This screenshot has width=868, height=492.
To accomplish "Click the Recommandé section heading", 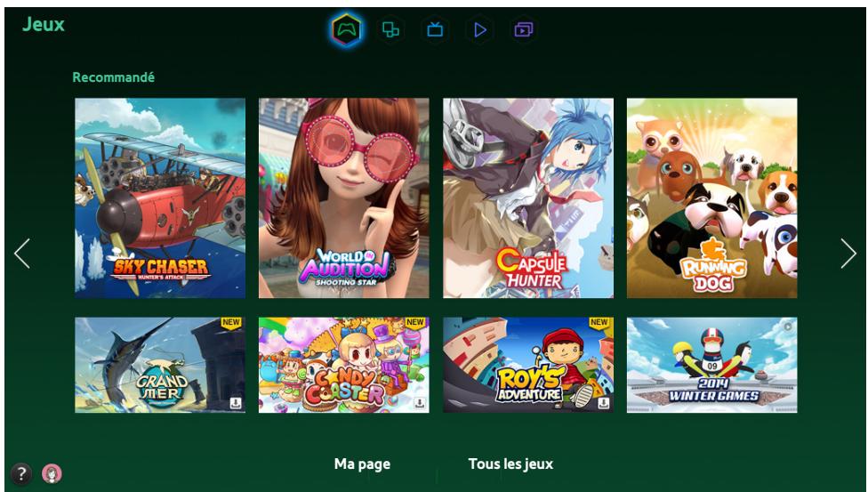I will click(x=114, y=77).
